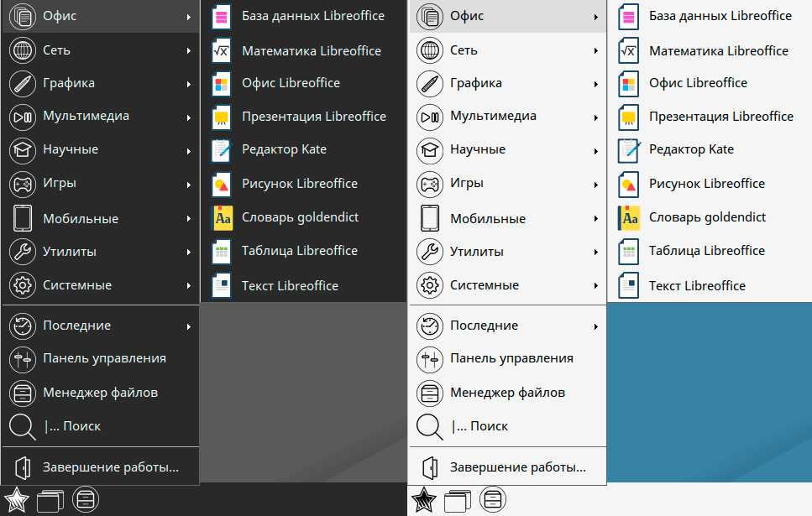Expand the Графика submenu arrow in the dark menu
This screenshot has width=812, height=516.
(189, 84)
